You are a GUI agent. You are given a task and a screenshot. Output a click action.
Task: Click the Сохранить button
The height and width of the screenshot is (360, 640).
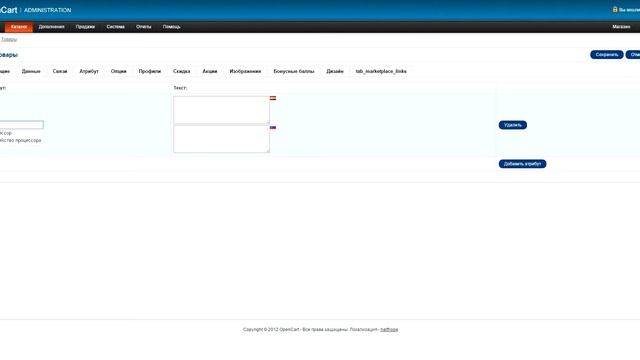click(607, 55)
